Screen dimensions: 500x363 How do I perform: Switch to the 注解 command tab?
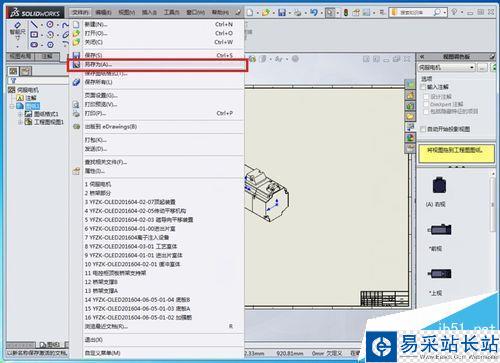(x=47, y=56)
